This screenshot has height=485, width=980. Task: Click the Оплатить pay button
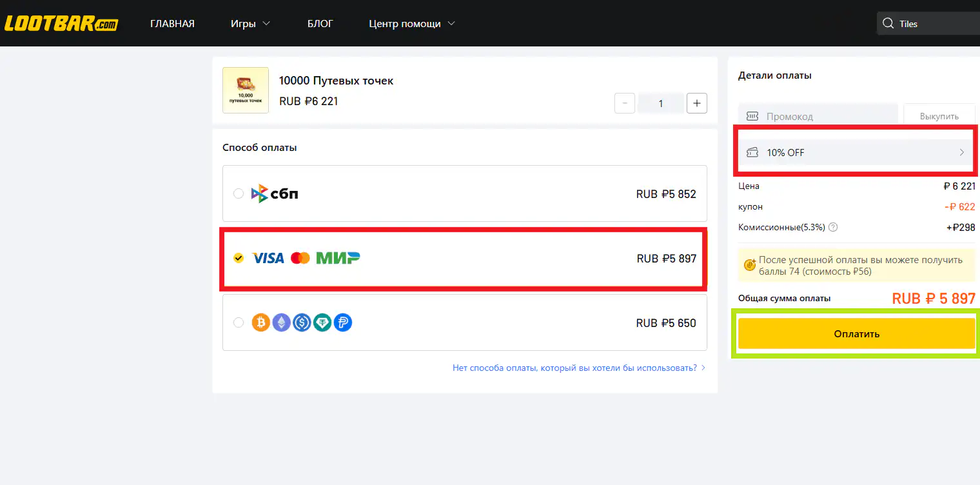point(856,334)
